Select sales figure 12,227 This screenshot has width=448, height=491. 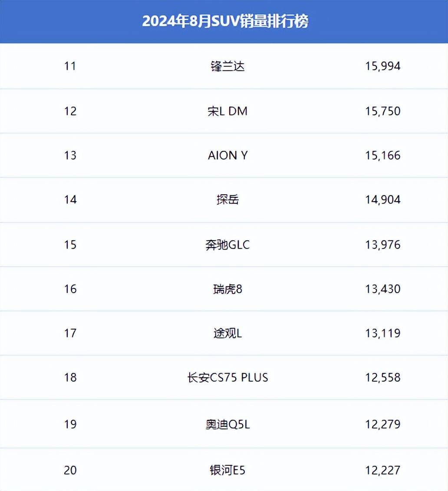[x=383, y=470]
